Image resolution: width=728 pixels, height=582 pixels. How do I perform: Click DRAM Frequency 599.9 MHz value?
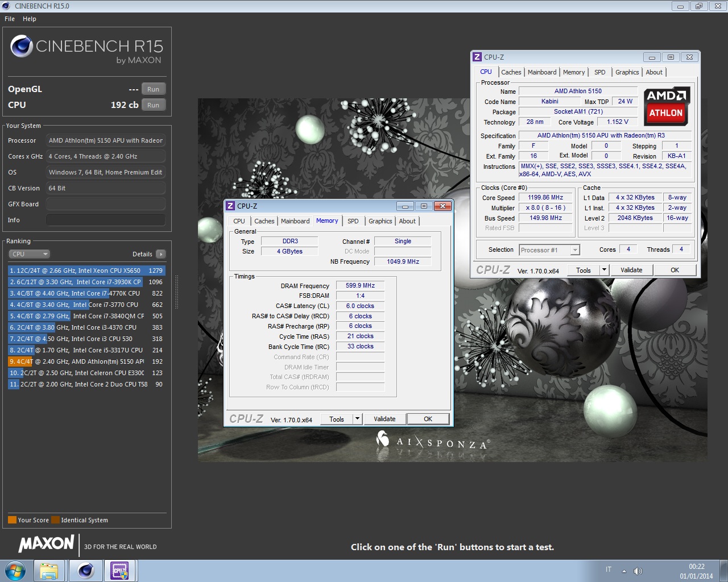[x=360, y=285]
